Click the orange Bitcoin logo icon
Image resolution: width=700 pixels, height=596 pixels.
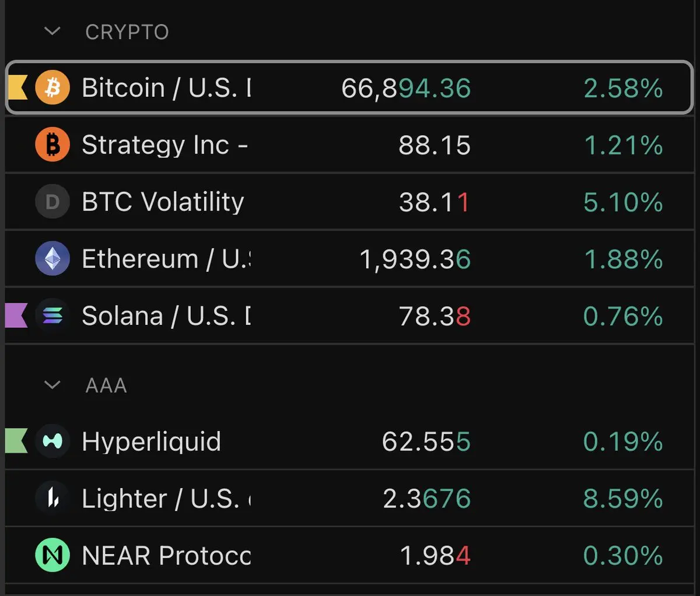[x=52, y=88]
